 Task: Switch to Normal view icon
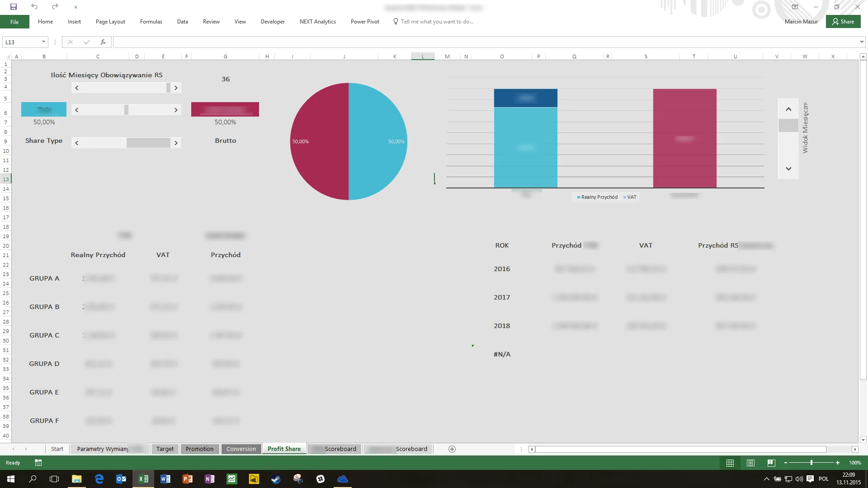pyautogui.click(x=730, y=463)
